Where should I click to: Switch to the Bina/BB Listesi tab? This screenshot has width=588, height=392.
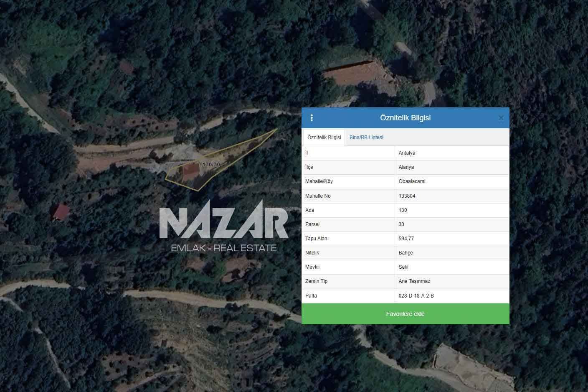click(366, 137)
